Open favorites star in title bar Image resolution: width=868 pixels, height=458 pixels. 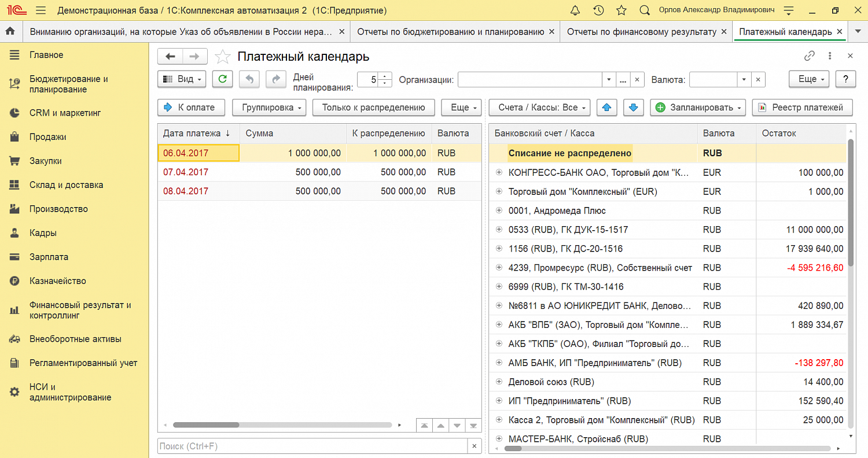[621, 10]
